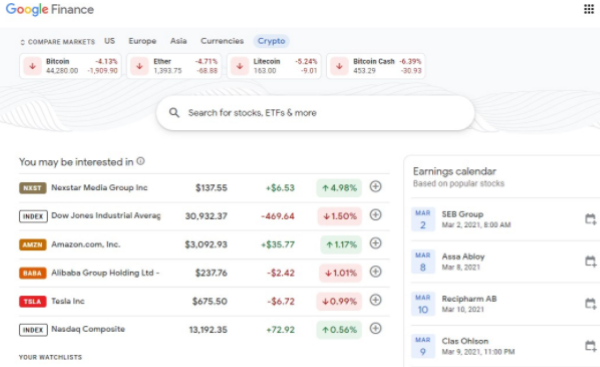Viewport: 600px width, 367px height.
Task: Click the 0.56% gain badge
Action: (339, 330)
